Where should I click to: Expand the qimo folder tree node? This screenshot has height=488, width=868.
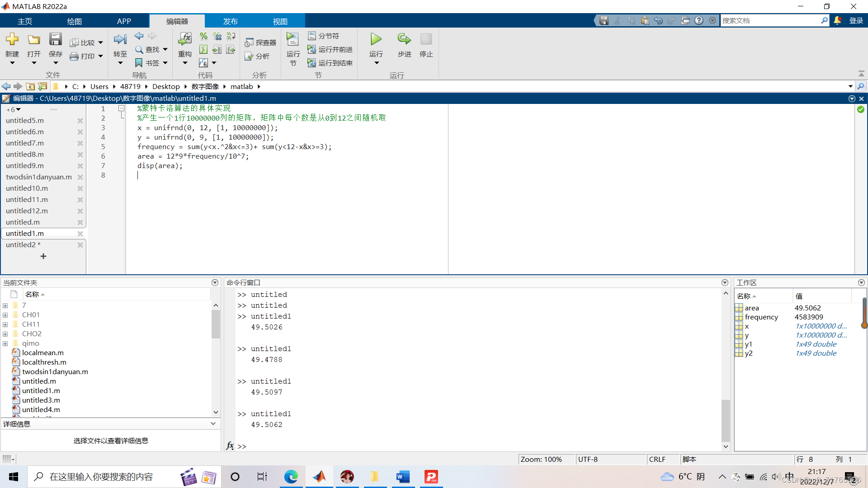click(x=5, y=343)
